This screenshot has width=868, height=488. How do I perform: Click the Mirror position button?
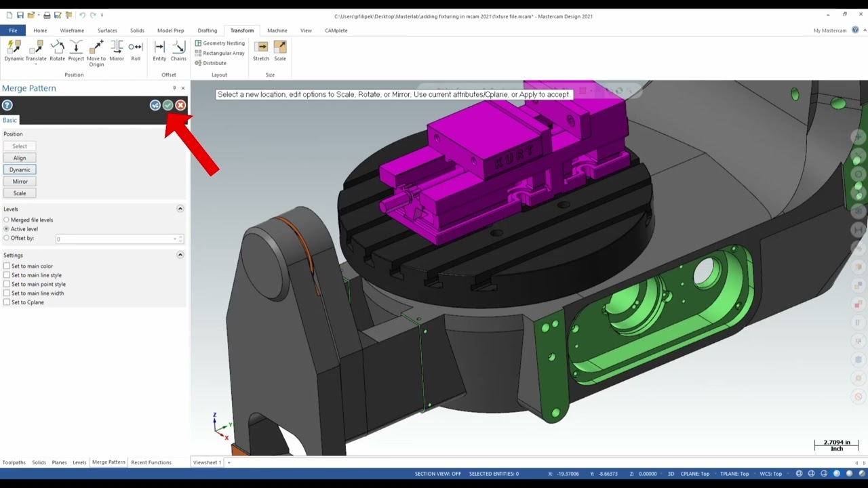click(20, 181)
